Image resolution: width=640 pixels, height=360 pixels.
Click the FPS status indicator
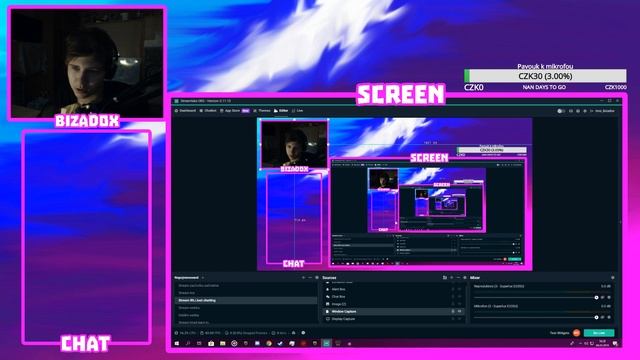pyautogui.click(x=211, y=333)
